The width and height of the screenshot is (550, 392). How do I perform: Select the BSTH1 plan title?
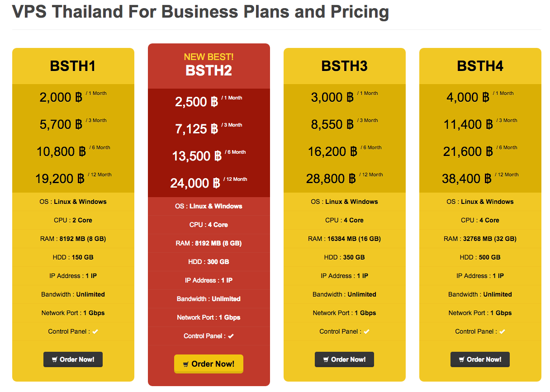[73, 66]
